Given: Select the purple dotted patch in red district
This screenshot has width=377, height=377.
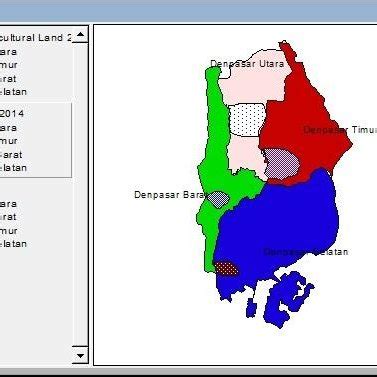Looking at the screenshot, I should click(x=282, y=164).
